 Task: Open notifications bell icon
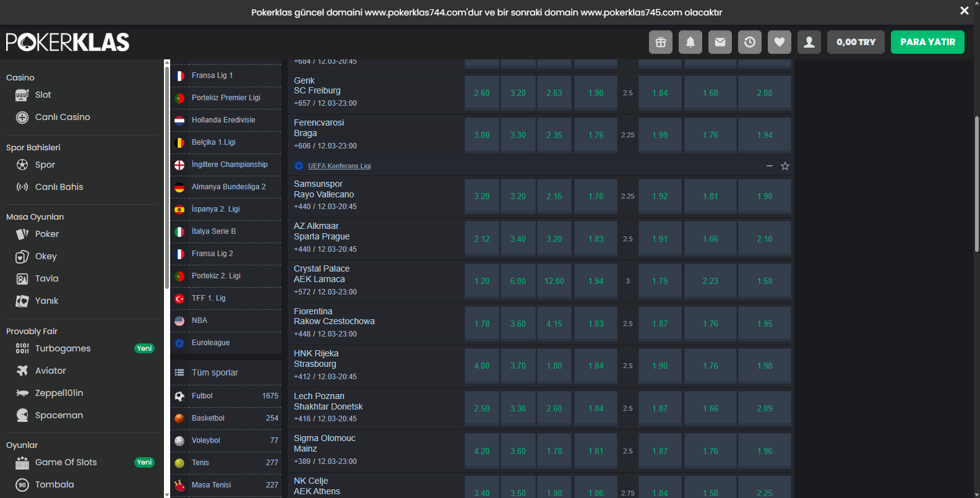(690, 42)
